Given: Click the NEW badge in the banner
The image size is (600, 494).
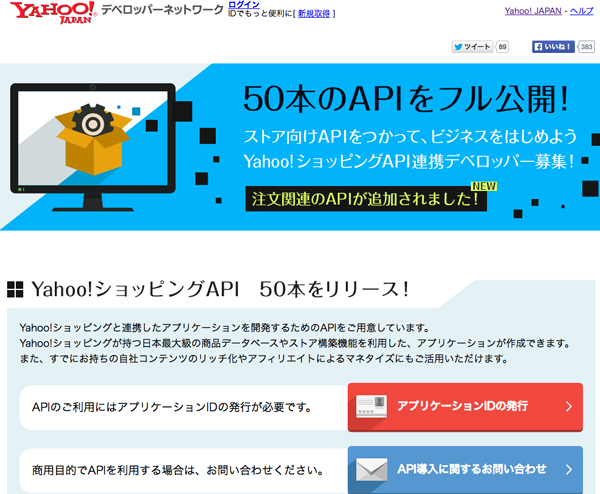Looking at the screenshot, I should point(484,185).
